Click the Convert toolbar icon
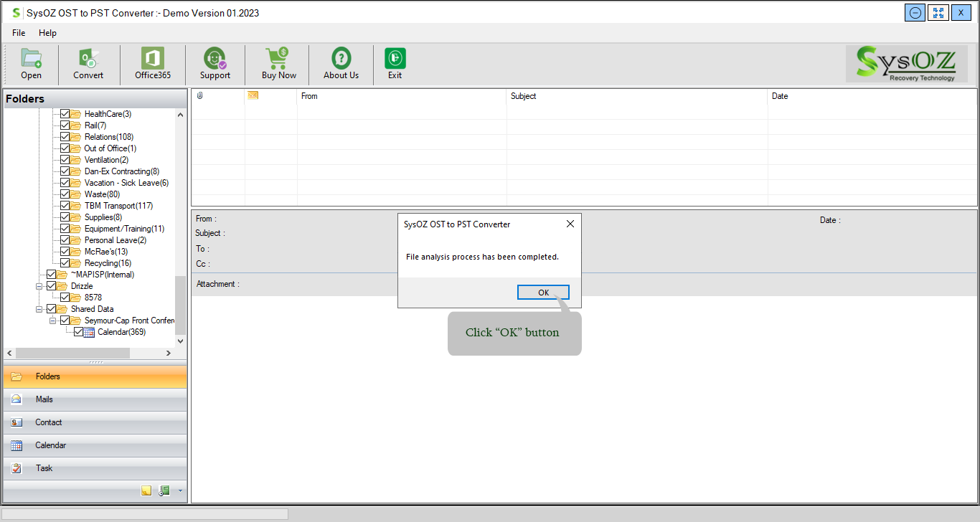 [x=88, y=59]
